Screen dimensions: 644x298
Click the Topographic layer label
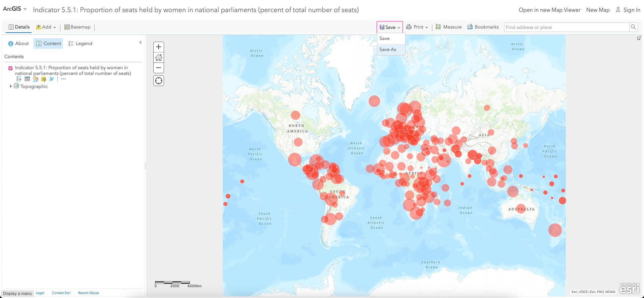point(34,86)
